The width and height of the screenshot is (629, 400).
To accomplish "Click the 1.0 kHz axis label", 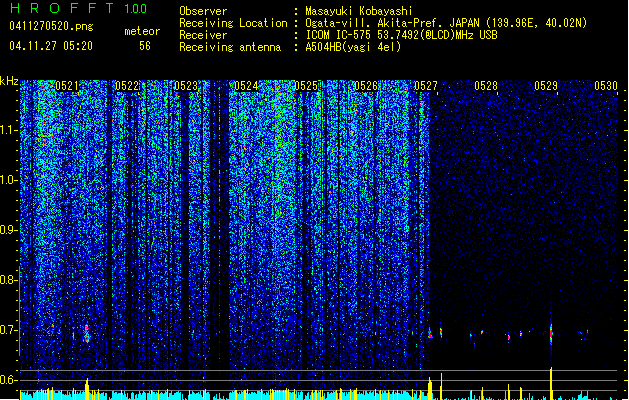I will (x=8, y=180).
